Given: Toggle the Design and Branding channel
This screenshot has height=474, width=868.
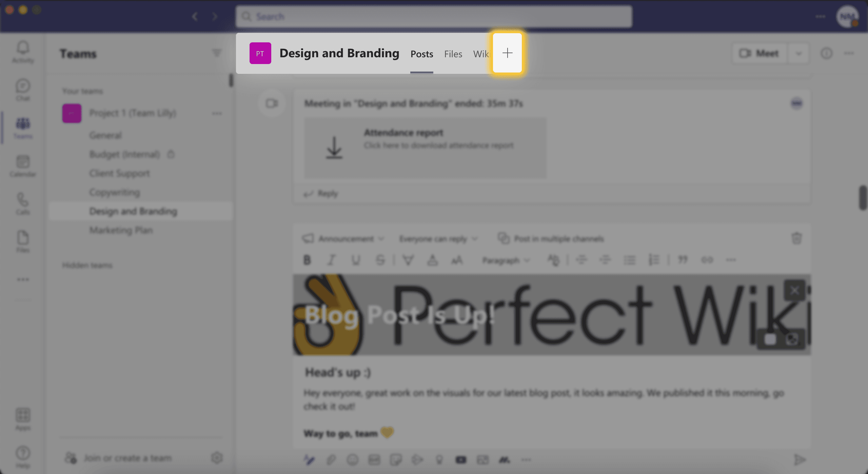Looking at the screenshot, I should [x=133, y=211].
